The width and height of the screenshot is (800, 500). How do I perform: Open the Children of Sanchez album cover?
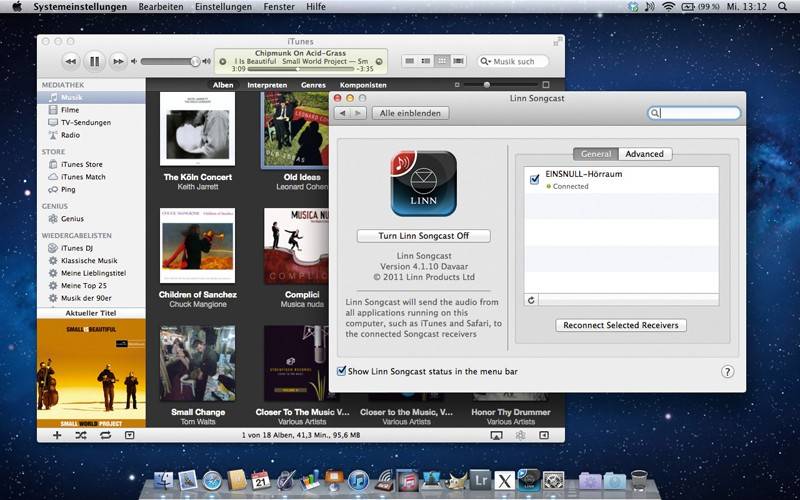(x=197, y=245)
